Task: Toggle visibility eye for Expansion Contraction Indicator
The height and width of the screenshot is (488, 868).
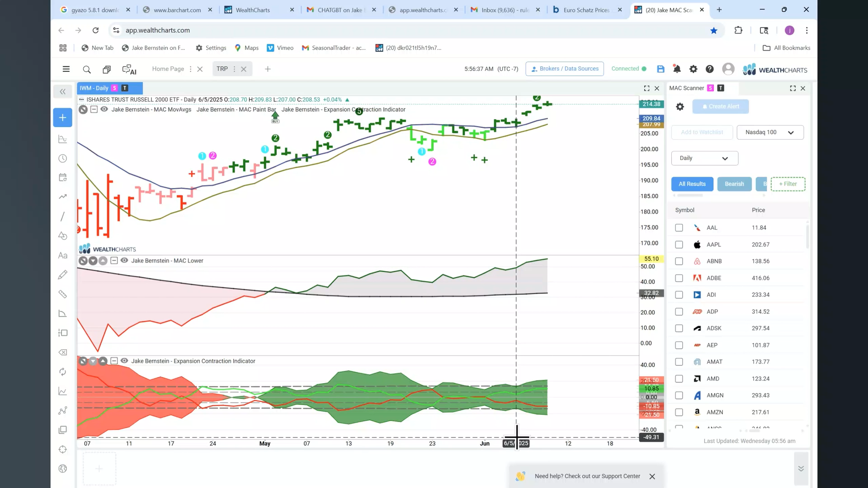Action: (124, 361)
